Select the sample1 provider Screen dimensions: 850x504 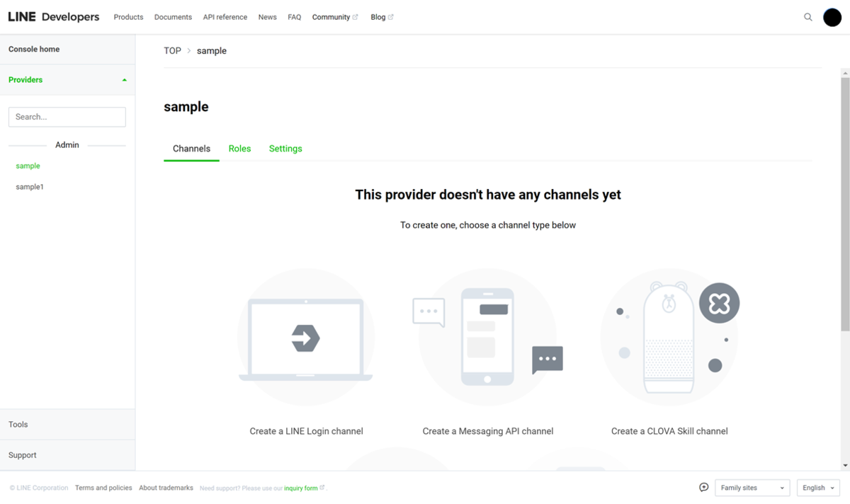(x=30, y=187)
